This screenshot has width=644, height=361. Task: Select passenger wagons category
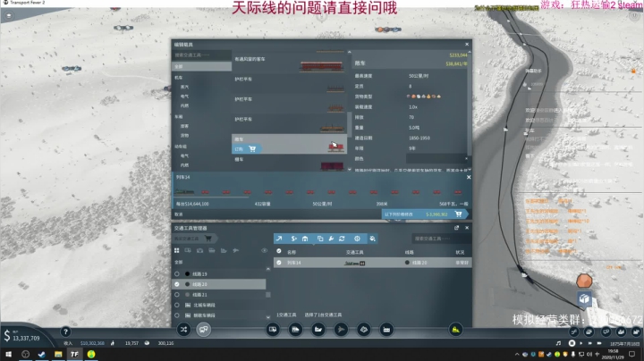tap(184, 126)
